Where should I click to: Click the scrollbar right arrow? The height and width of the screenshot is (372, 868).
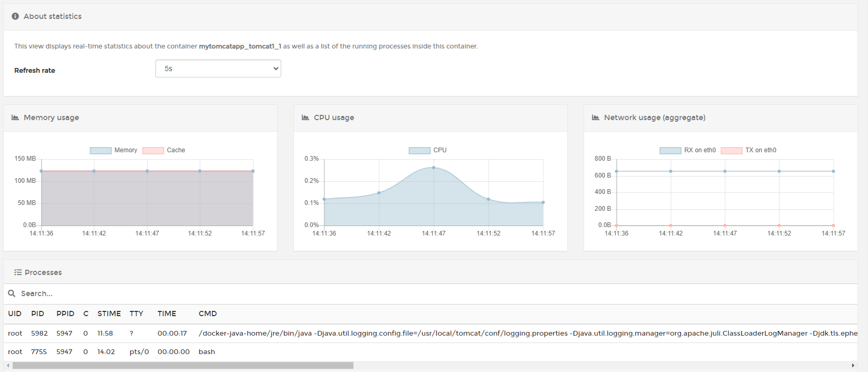tap(853, 365)
